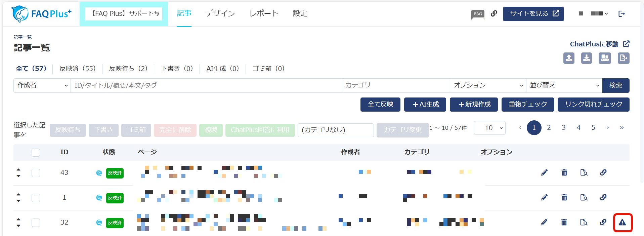Screen dimensions: 644x236
Task: Select the checkbox for article ID 32
Action: point(36,223)
